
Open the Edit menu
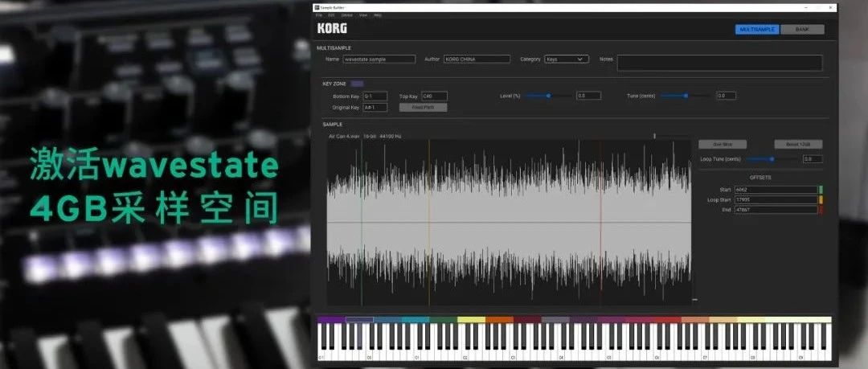pos(331,15)
